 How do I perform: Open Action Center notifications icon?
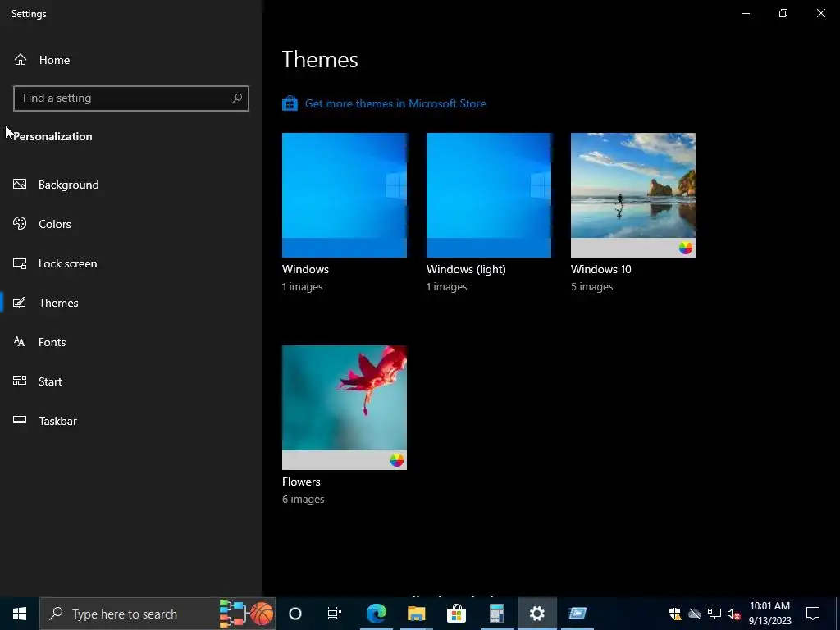[813, 614]
